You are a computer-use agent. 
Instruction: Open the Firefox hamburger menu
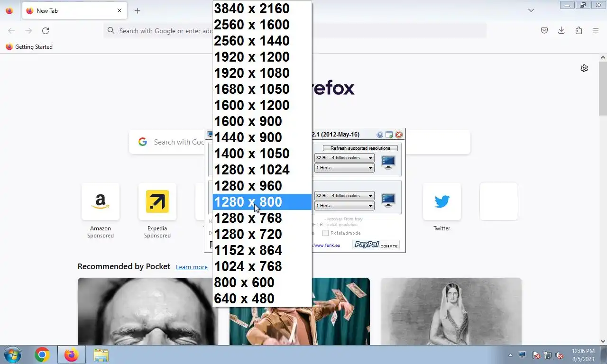(596, 30)
